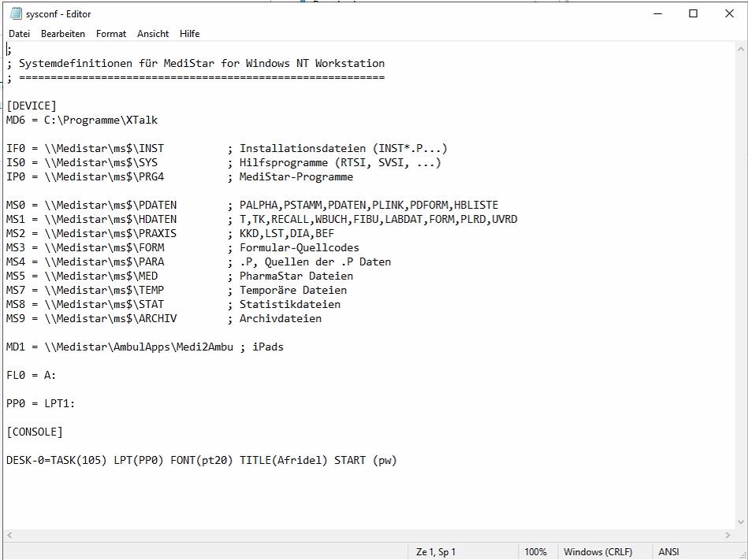Open the Bearbeiten menu

63,34
